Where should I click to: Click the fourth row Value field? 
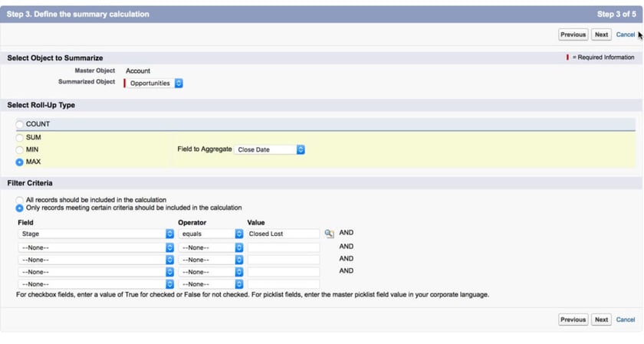[284, 272]
